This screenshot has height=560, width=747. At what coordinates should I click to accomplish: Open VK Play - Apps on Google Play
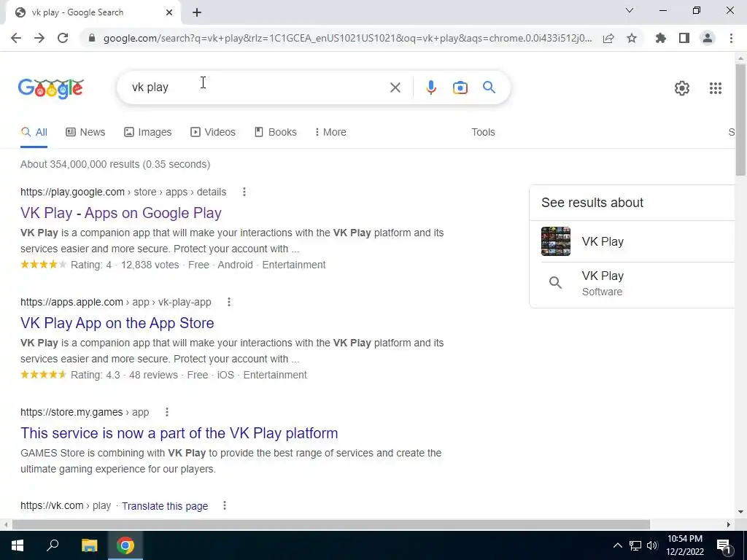click(121, 213)
